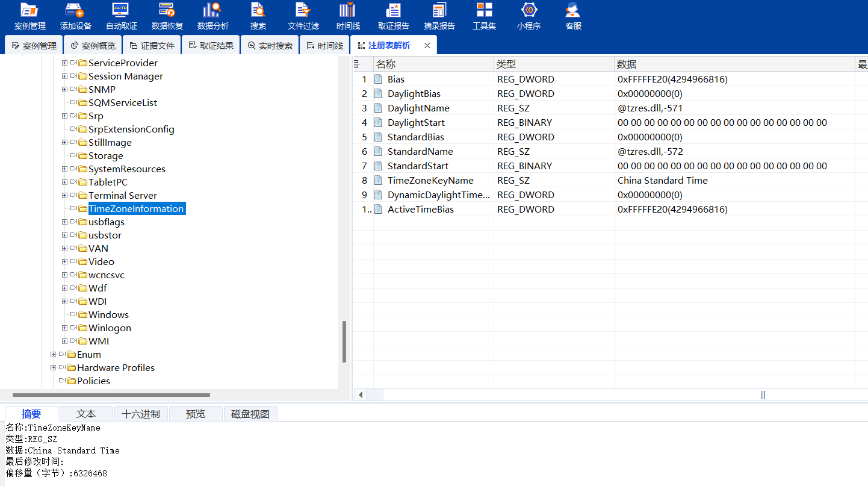Expand the TabletPC tree node
The image size is (868, 486).
point(64,182)
